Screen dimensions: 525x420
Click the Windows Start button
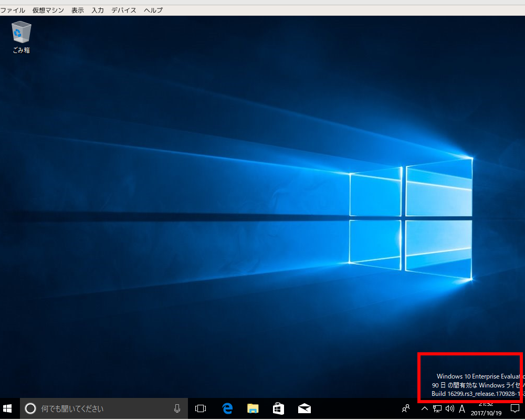pos(7,408)
